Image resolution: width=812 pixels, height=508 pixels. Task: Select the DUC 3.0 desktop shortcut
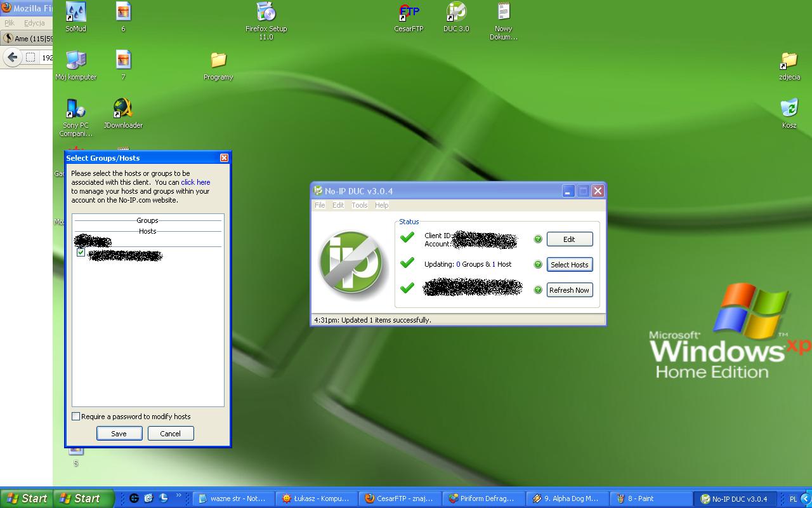[x=456, y=17]
